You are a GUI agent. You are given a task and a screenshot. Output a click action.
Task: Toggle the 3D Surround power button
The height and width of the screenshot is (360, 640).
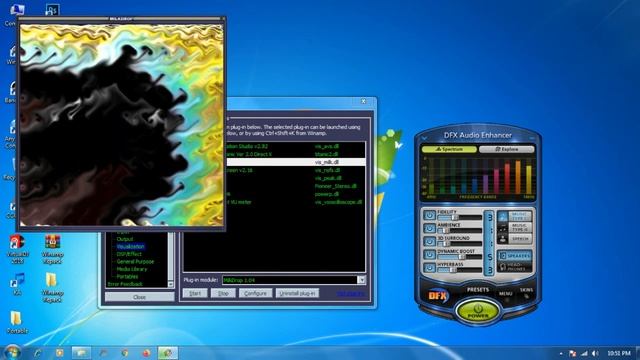coord(429,241)
